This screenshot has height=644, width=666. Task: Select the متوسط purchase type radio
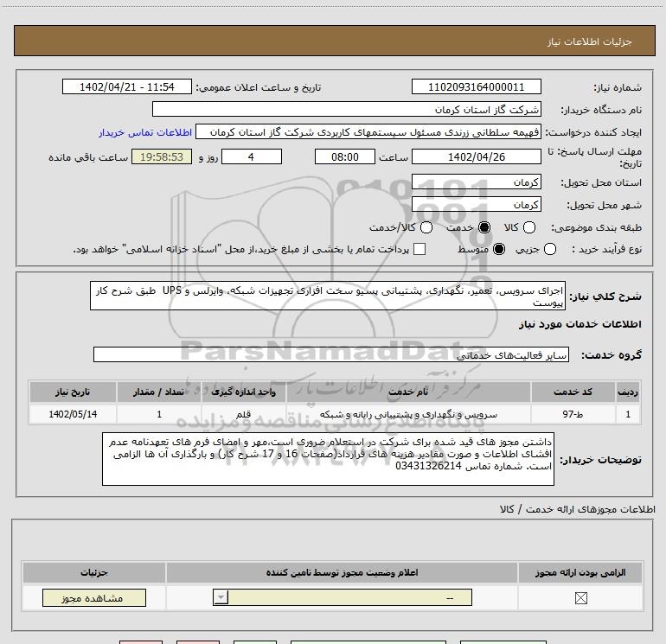pyautogui.click(x=499, y=249)
